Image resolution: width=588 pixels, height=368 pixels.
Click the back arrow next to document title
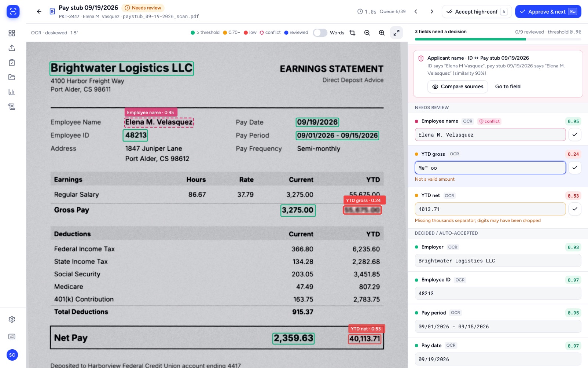pyautogui.click(x=39, y=11)
